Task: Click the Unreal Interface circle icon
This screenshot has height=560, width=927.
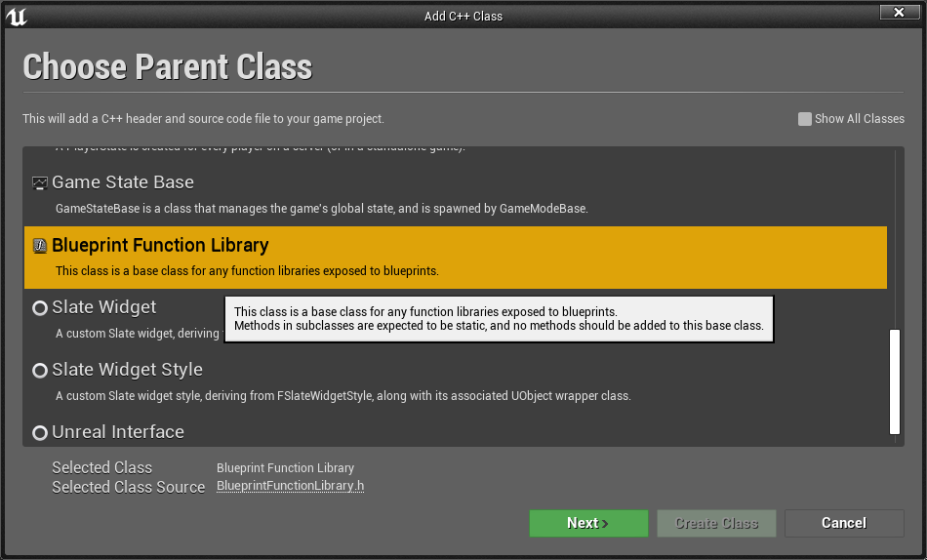Action: tap(40, 433)
